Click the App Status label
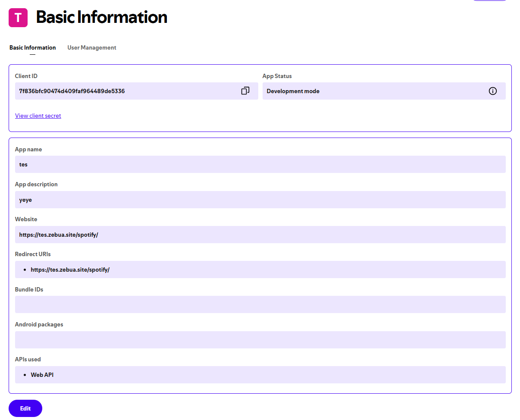520x420 pixels. pyautogui.click(x=277, y=76)
